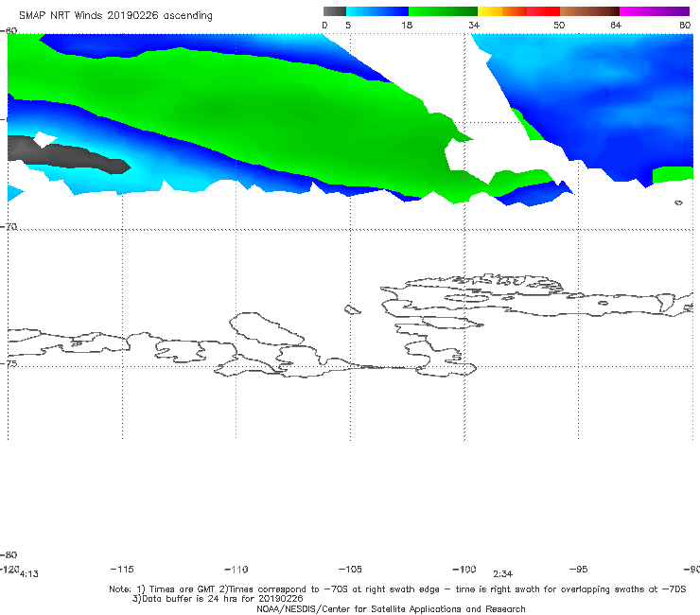Pick the yellow-to-red 34–50 colorbar segment
The height and width of the screenshot is (615, 700).
(x=518, y=11)
